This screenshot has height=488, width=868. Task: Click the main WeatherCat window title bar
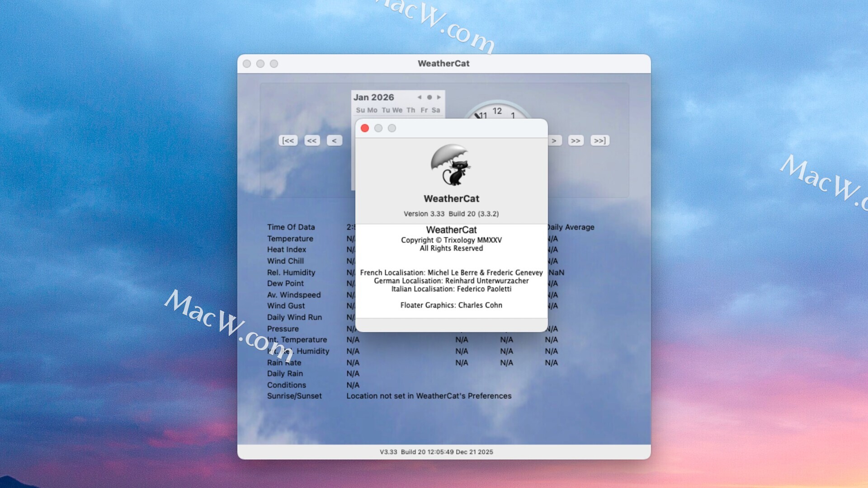(x=443, y=64)
